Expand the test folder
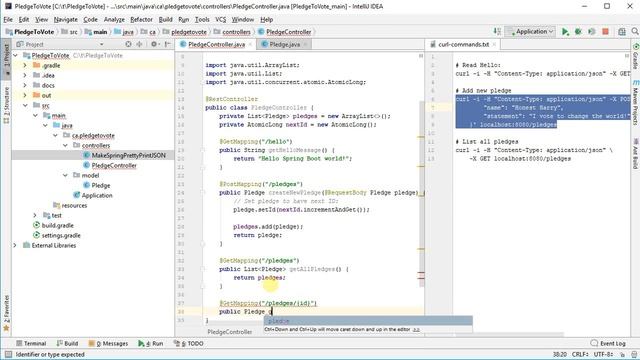 tap(35, 216)
